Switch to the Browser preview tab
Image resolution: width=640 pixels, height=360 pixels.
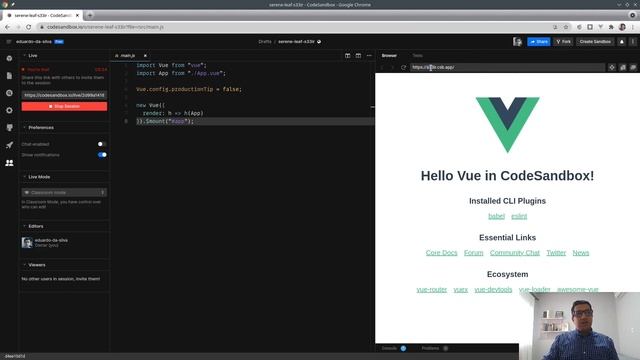389,56
